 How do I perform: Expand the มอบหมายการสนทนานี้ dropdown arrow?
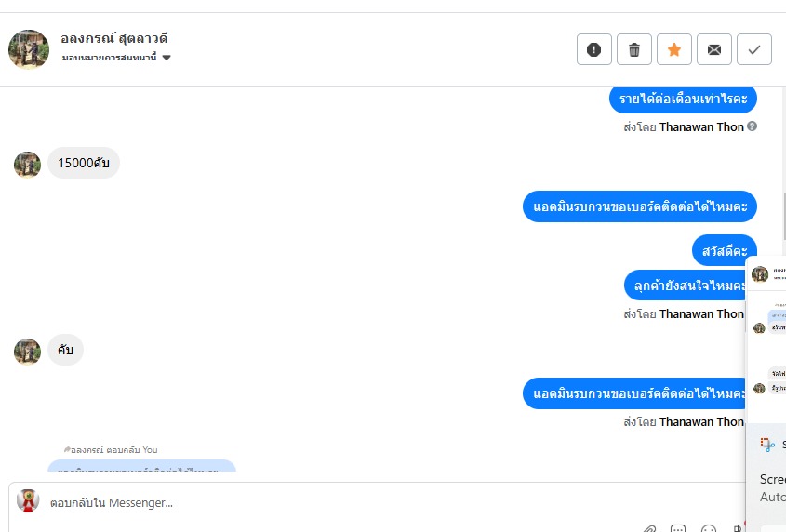167,58
